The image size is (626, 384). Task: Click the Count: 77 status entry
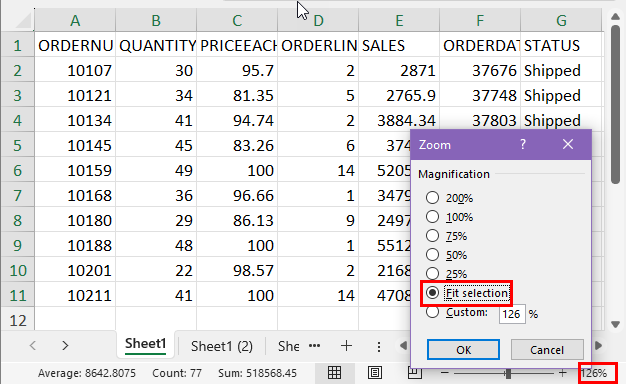[x=177, y=373]
